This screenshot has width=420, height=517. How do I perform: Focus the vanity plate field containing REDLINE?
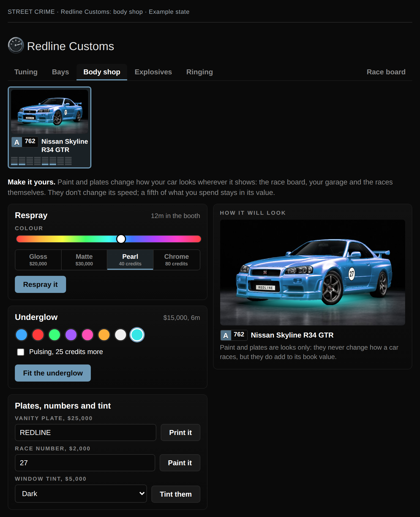tap(86, 432)
